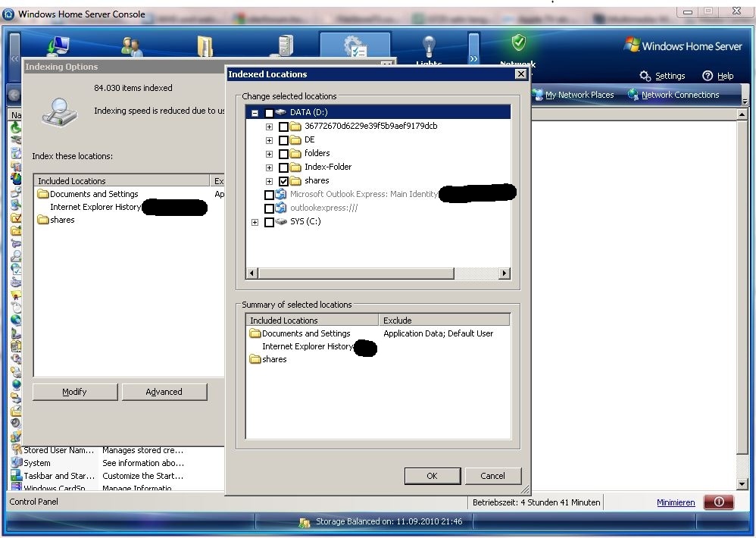
Task: Click the red power shutdown button
Action: [x=719, y=502]
